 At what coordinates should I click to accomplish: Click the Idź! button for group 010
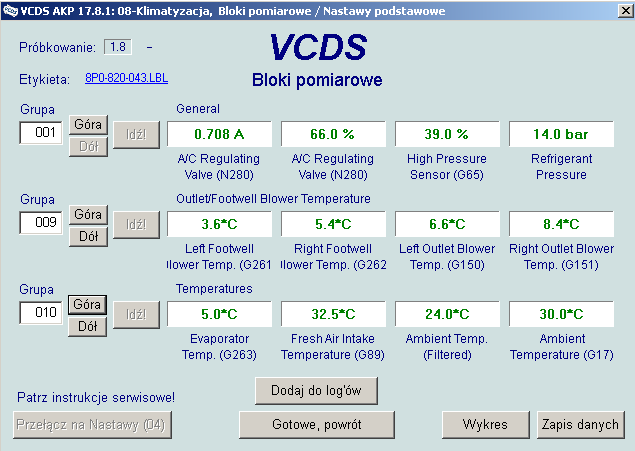136,315
